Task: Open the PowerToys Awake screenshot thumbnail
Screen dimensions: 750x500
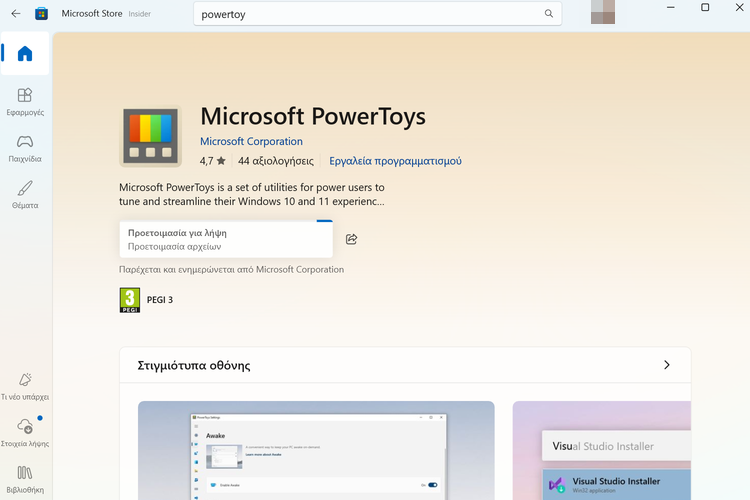Action: [316, 450]
